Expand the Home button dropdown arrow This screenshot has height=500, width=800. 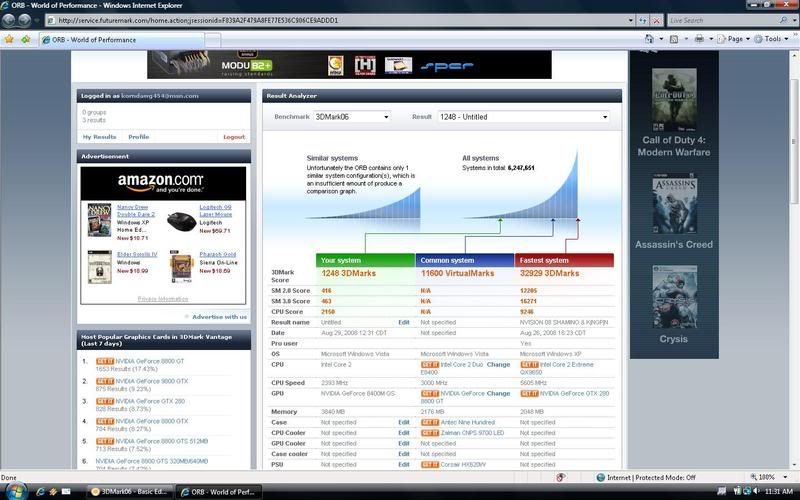click(x=661, y=39)
